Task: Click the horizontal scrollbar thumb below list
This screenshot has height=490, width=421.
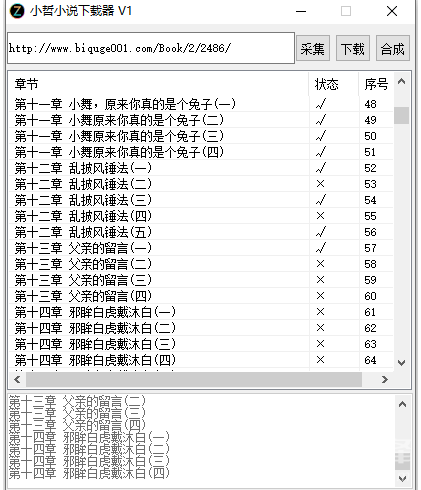Action: [194, 379]
